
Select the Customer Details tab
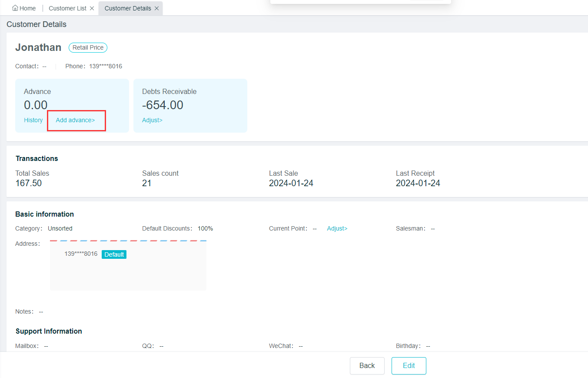tap(128, 8)
